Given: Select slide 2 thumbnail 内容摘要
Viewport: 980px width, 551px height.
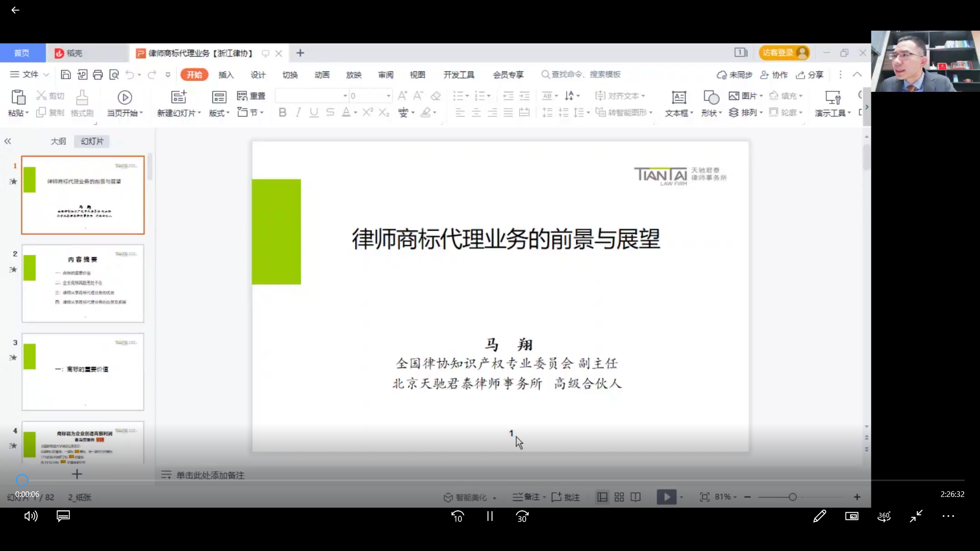Looking at the screenshot, I should (83, 284).
